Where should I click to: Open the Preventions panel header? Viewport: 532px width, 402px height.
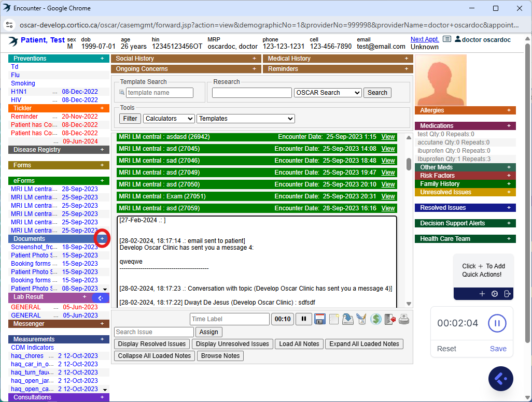click(30, 59)
